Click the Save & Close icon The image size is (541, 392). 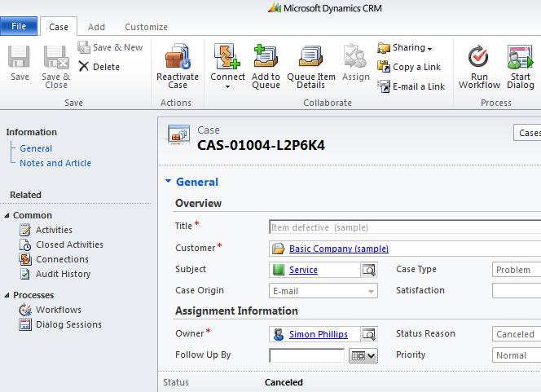[56, 57]
